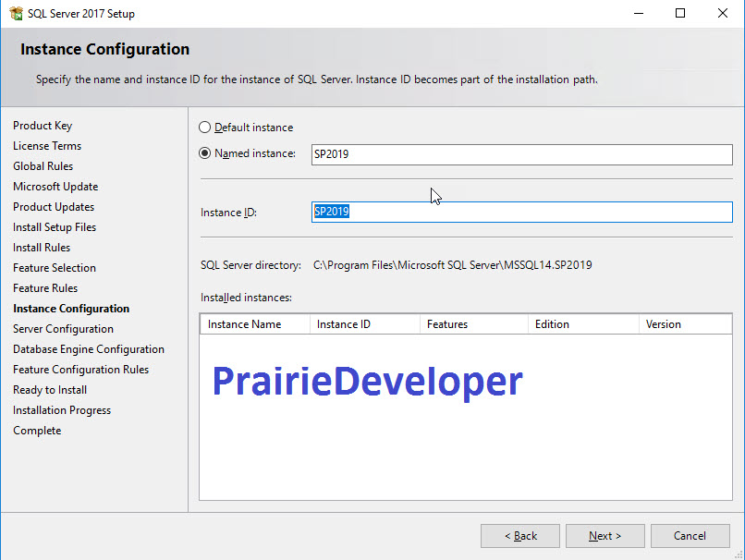Click the SQL Server Setup title bar icon
The image size is (745, 560).
point(16,13)
